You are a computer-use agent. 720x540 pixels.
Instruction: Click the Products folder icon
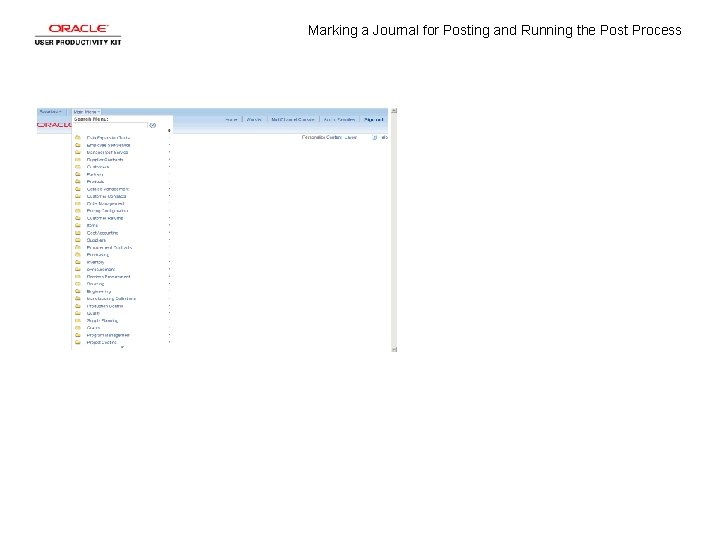tap(78, 181)
